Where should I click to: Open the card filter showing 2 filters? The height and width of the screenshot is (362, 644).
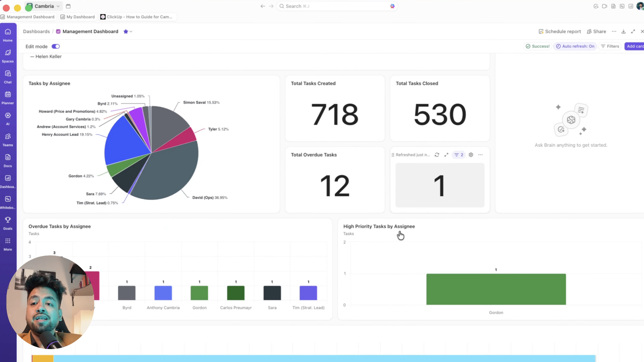(458, 155)
